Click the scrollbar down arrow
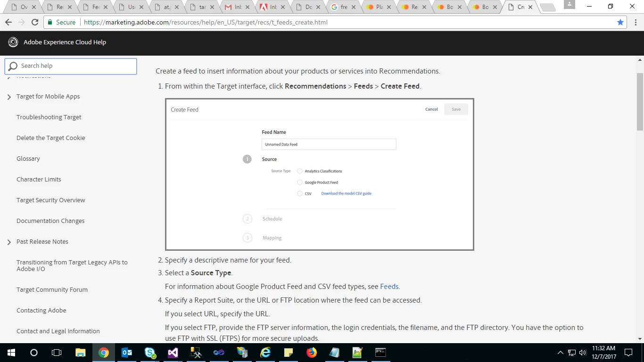644x362 pixels. pos(640,339)
